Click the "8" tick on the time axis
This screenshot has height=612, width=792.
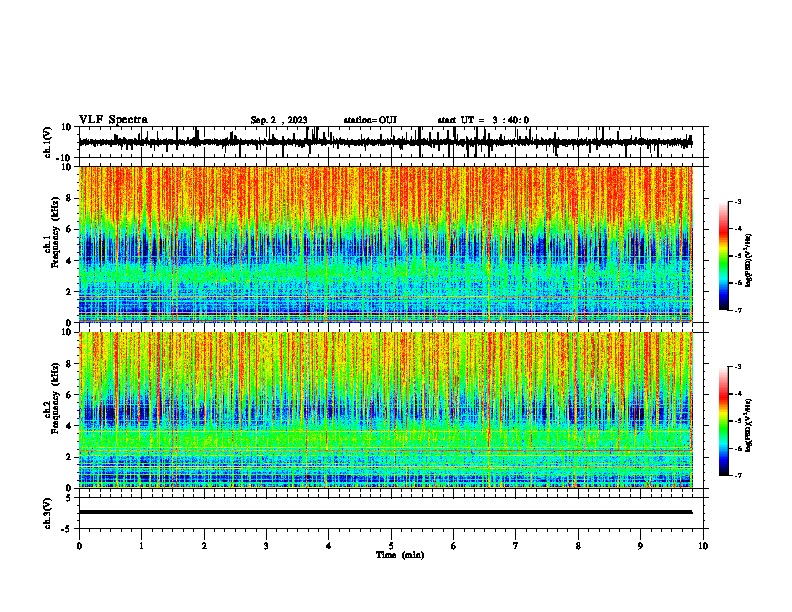pos(578,545)
